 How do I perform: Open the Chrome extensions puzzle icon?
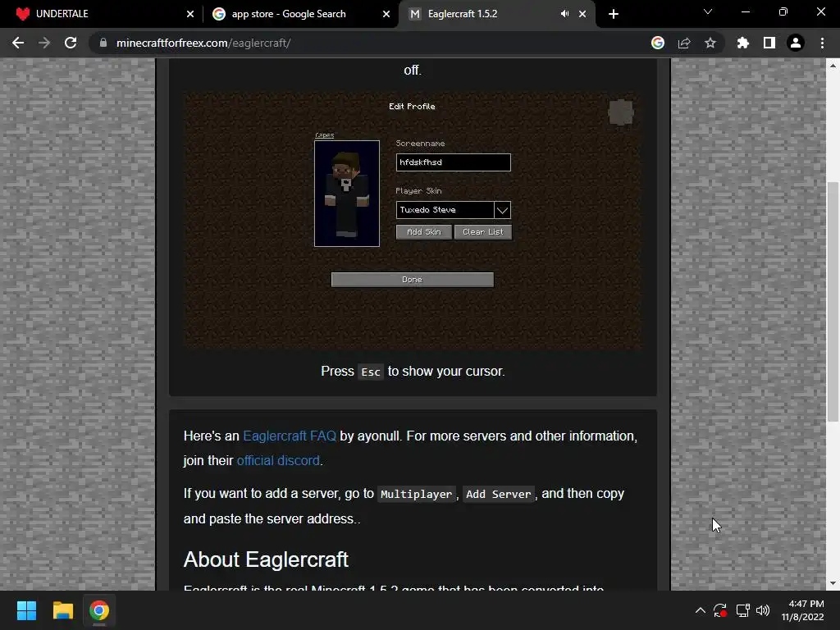pos(743,43)
